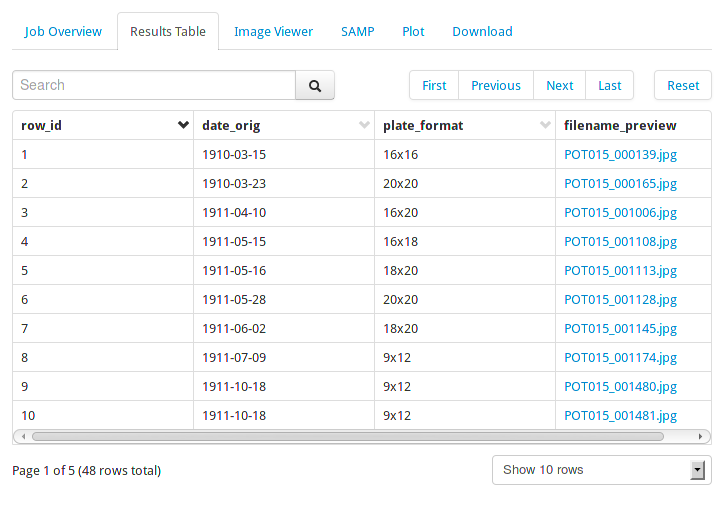This screenshot has height=507, width=725.
Task: Click scrollbar right arrow
Action: pos(700,436)
